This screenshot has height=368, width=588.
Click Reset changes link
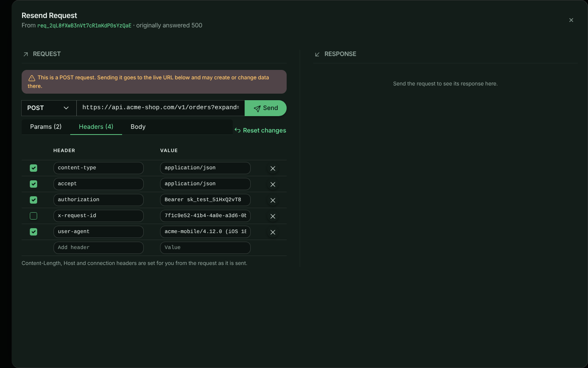260,130
